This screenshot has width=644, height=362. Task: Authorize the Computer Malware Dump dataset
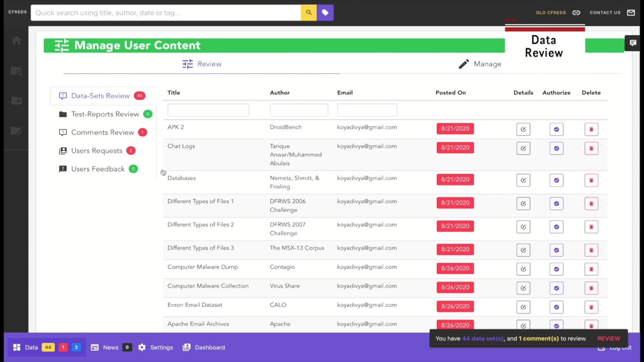click(556, 269)
